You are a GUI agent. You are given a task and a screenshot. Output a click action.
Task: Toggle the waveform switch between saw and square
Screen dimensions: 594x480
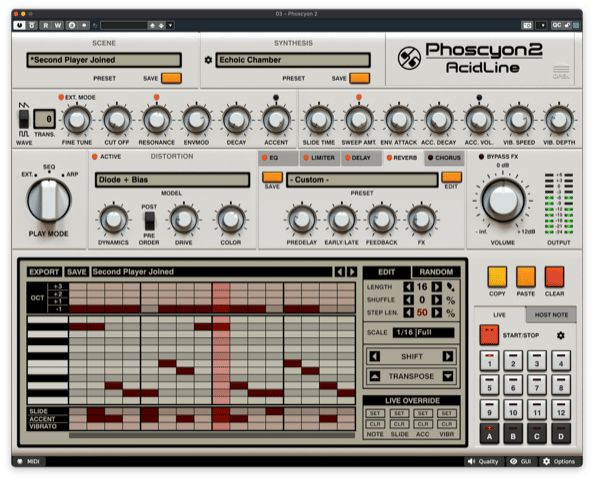click(x=24, y=119)
